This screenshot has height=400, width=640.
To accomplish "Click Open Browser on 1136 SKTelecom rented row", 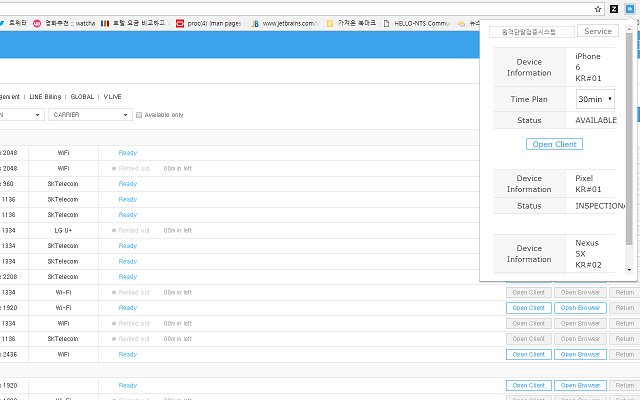I will pyautogui.click(x=580, y=339).
